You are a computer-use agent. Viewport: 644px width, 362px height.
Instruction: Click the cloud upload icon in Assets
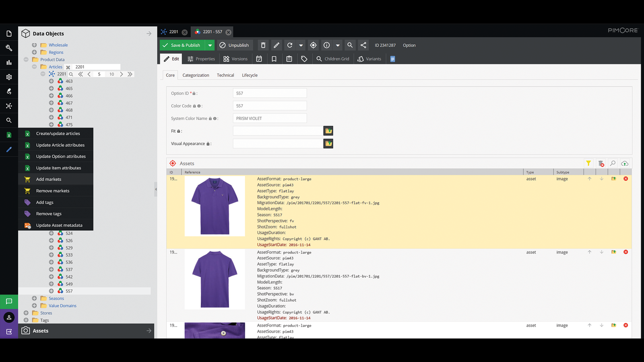(x=625, y=163)
